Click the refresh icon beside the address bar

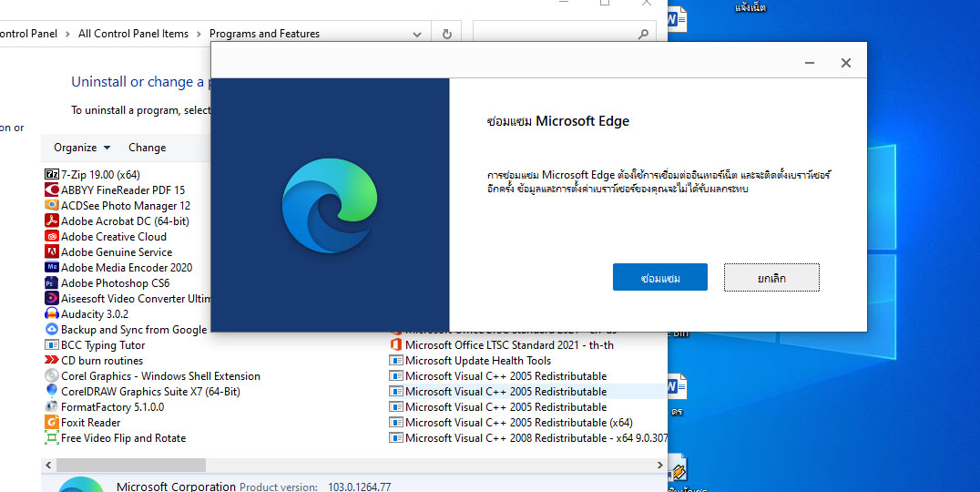(x=447, y=35)
